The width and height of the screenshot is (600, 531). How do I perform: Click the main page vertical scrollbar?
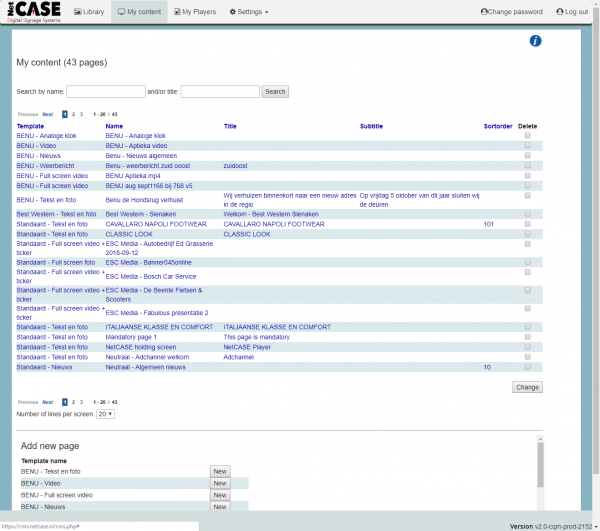596,241
